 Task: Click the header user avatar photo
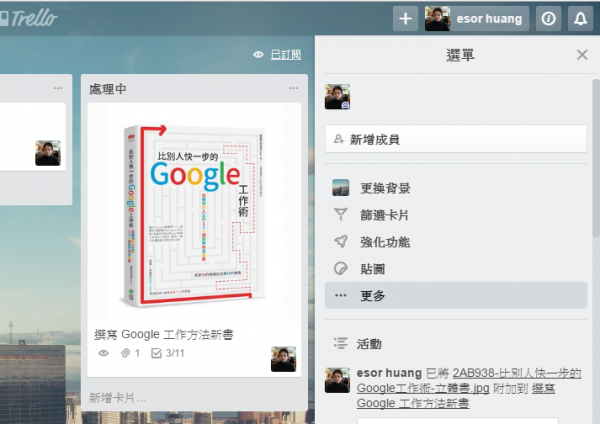tap(437, 18)
